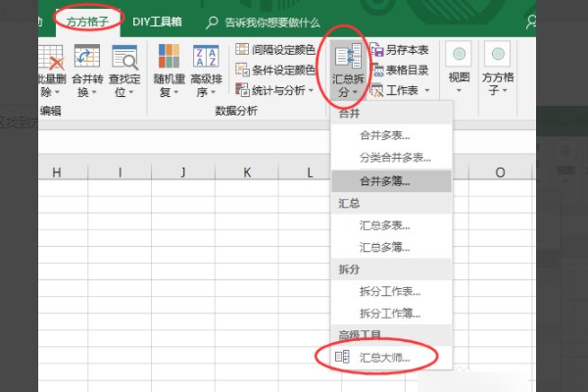The width and height of the screenshot is (588, 392).
Task: Click the 汇总大师 menu icon
Action: coord(342,357)
